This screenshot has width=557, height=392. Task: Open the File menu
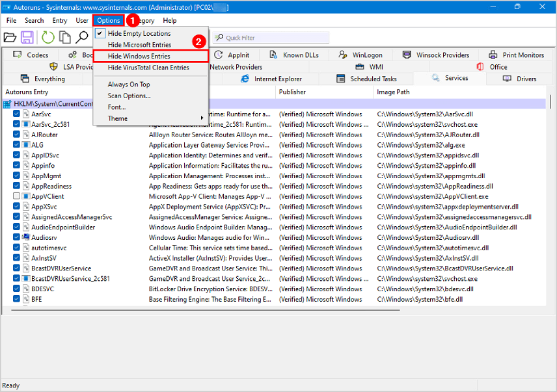click(11, 21)
